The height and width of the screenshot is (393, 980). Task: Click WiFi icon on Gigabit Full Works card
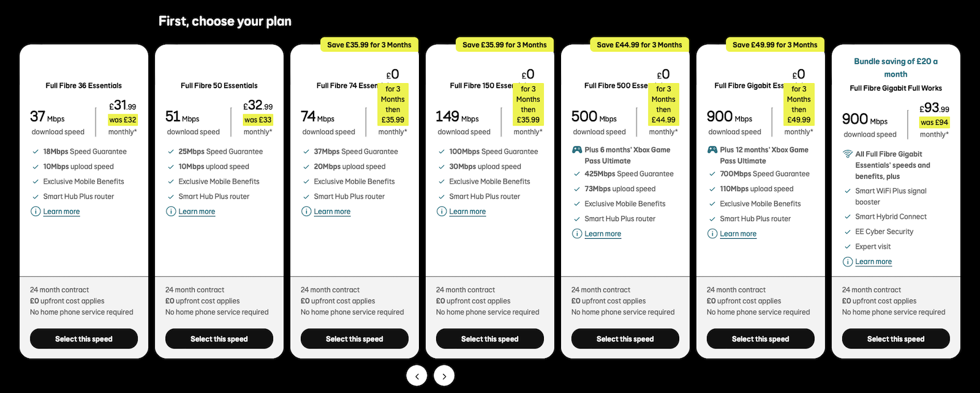pos(848,154)
